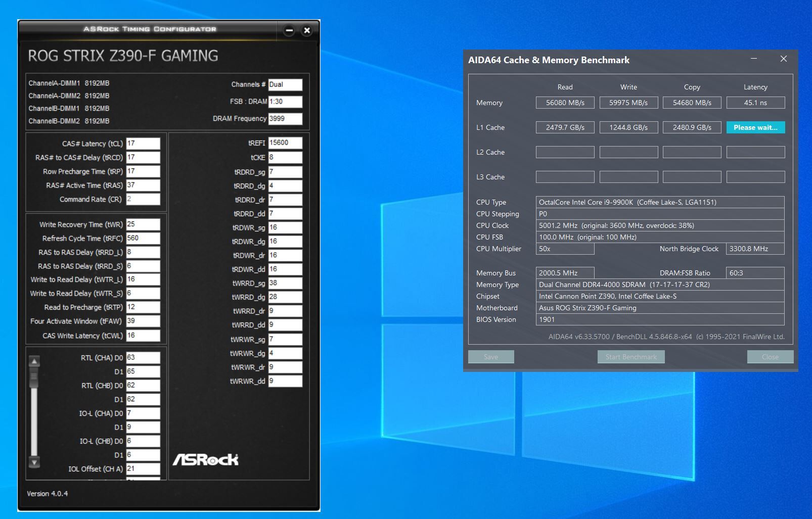Close the ASRock Timing Configurator window
The height and width of the screenshot is (519, 812).
[x=306, y=30]
